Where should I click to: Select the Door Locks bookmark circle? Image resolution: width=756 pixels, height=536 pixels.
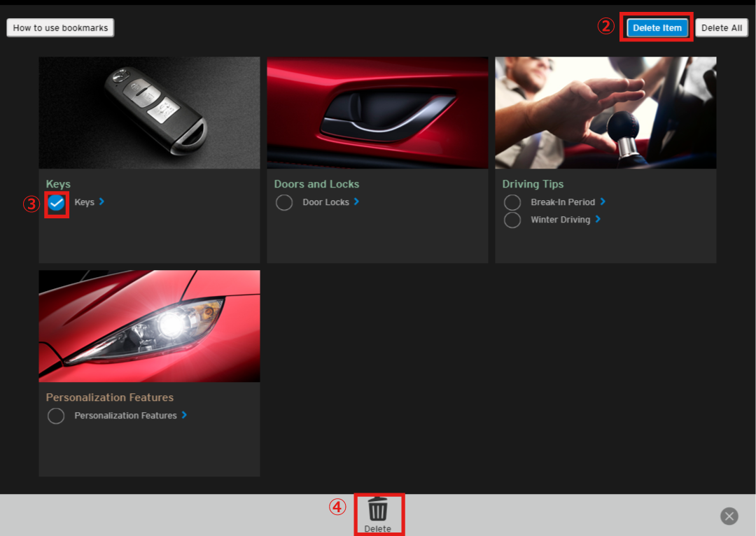[284, 203]
